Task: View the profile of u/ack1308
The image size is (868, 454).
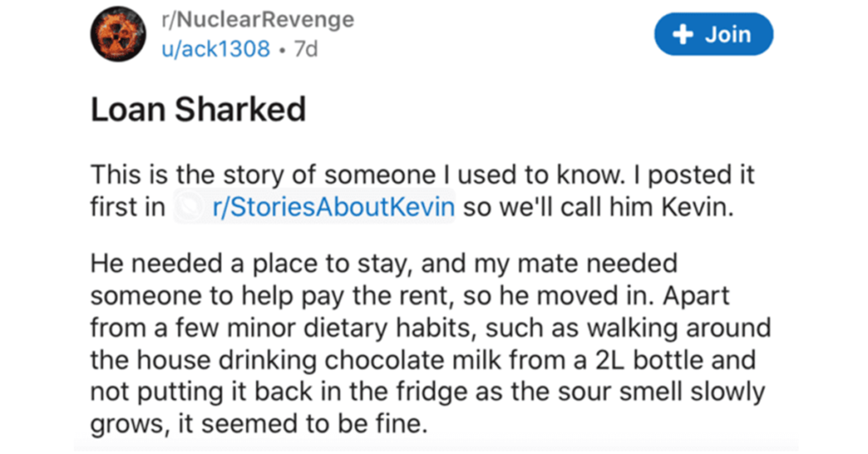Action: (x=216, y=49)
